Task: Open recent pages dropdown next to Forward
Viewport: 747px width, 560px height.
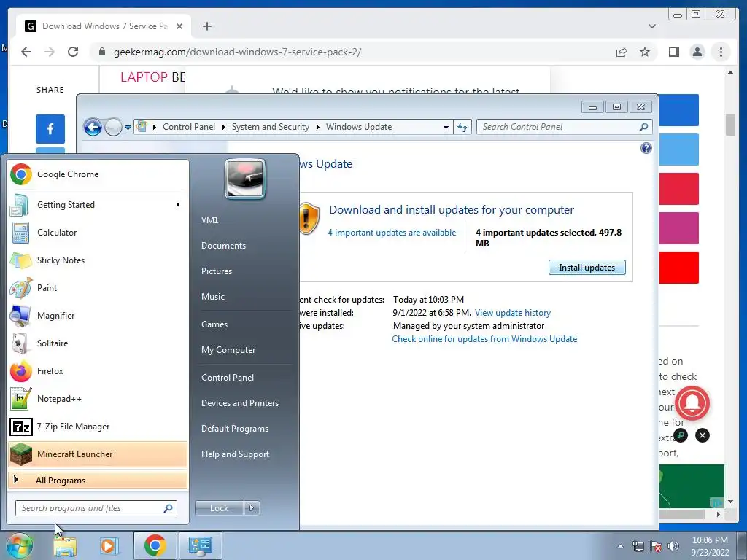Action: [x=128, y=127]
